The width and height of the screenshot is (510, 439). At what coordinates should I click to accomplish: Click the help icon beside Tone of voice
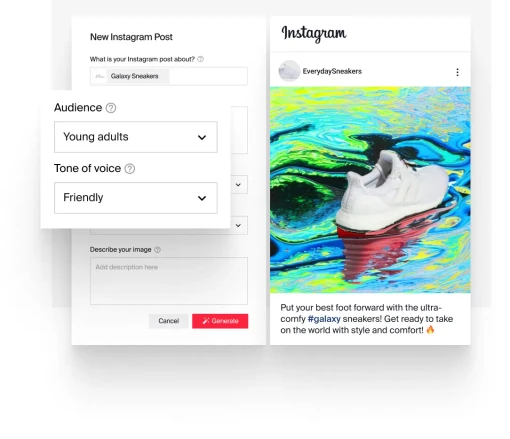[x=130, y=169]
